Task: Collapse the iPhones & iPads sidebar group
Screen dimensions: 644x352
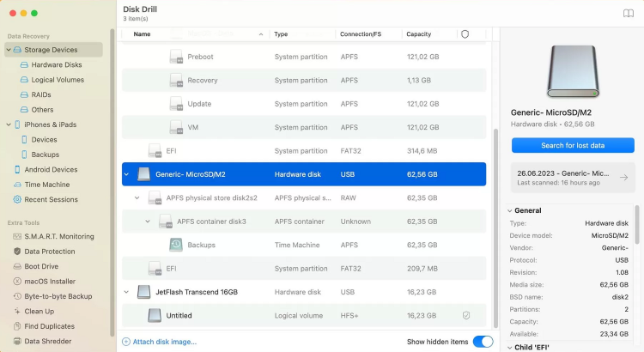Action: tap(9, 124)
